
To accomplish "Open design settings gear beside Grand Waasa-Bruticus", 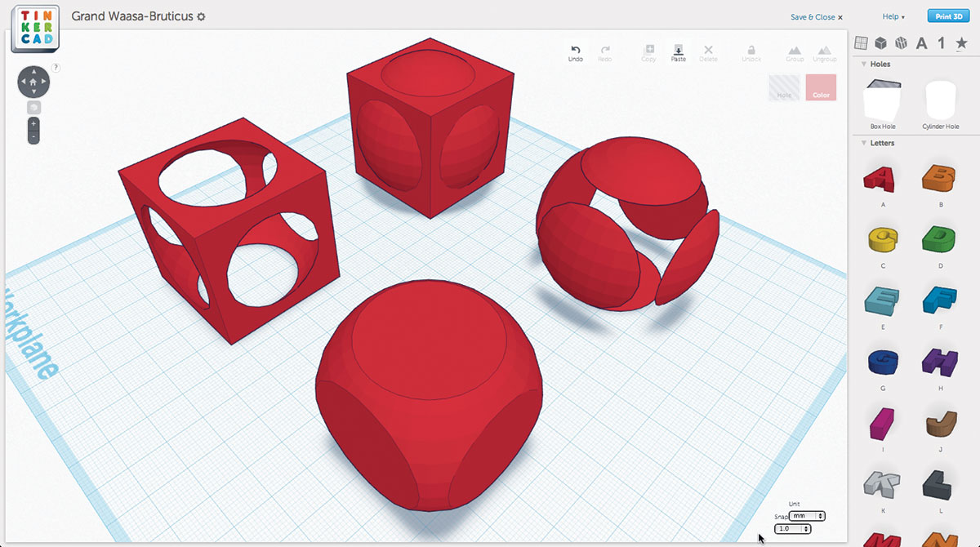I will pos(202,16).
